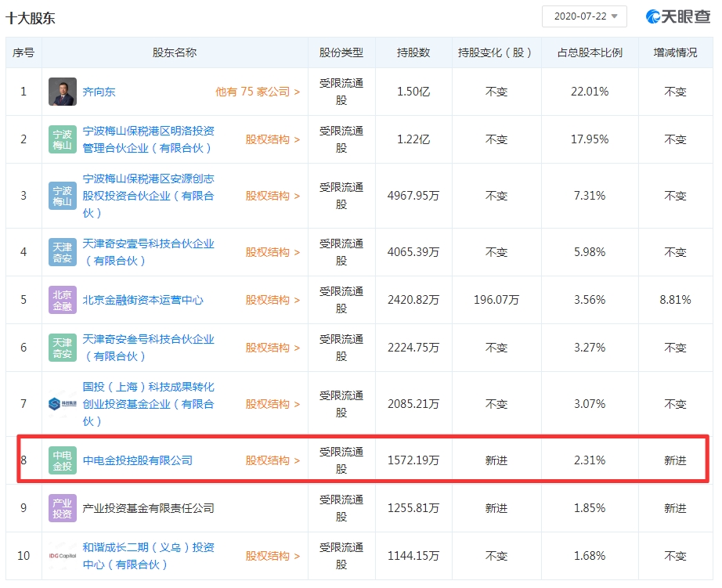This screenshot has height=588, width=722.
Task: Open 股权结构 for 和谐成长二期投资中心
Action: 273,556
